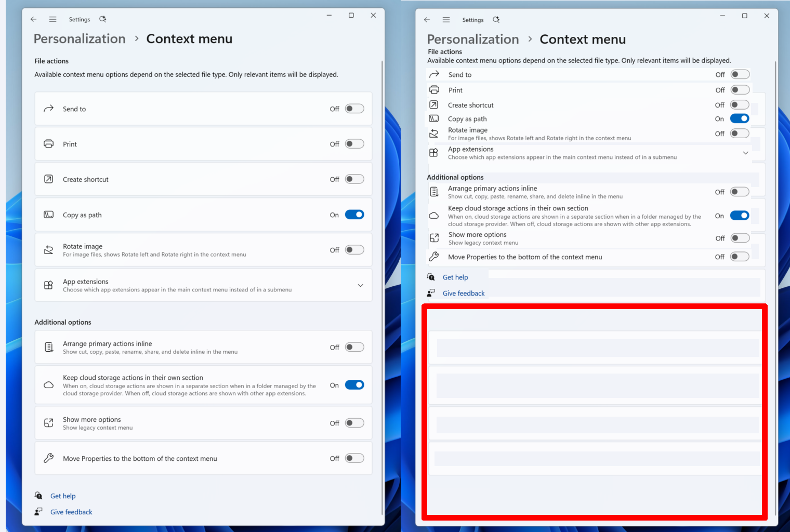Viewport: 790px width, 532px height.
Task: Click Copy as path icon in right window
Action: (433, 118)
